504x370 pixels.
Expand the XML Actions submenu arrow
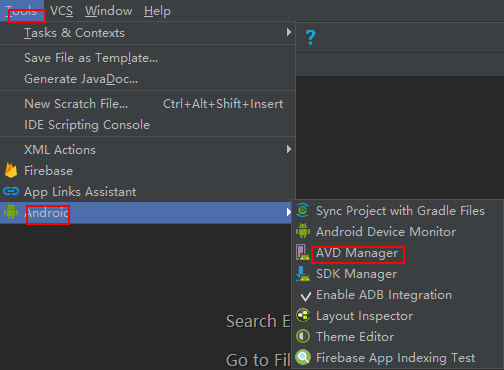coord(289,149)
